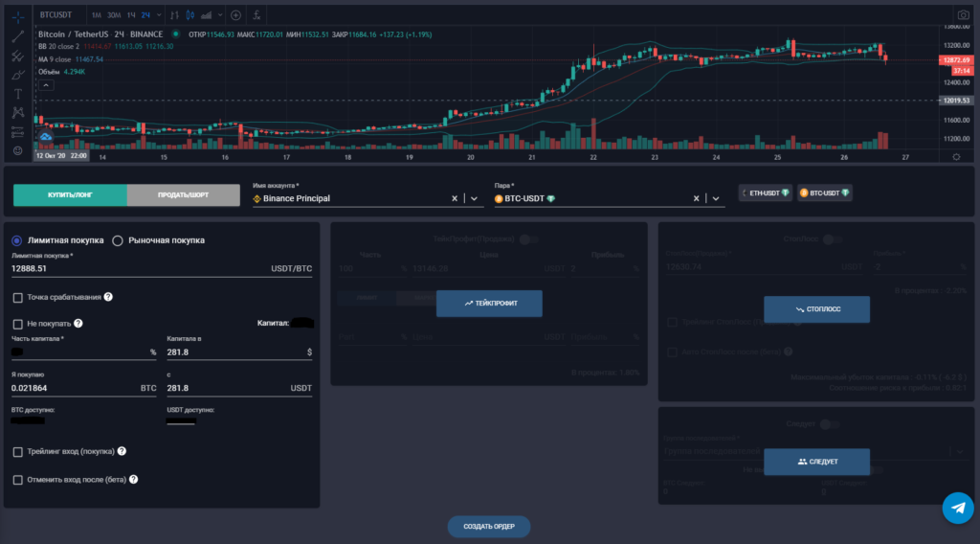The width and height of the screenshot is (980, 544).
Task: Click the BB 20 close 2 indicator label
Action: coord(58,47)
